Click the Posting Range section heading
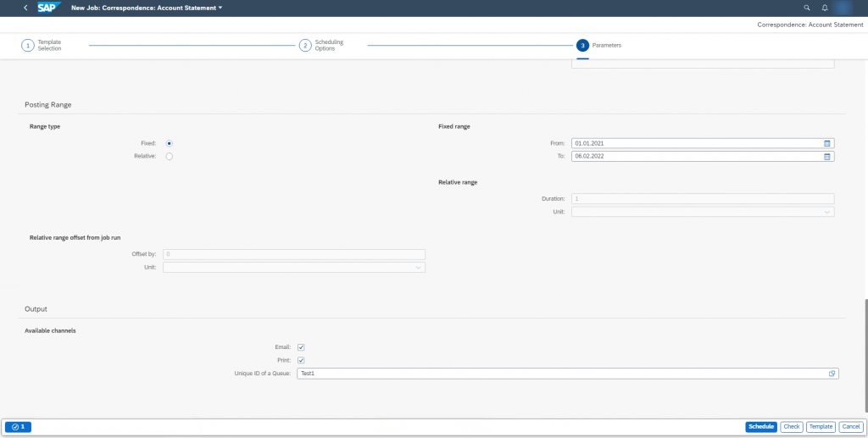Screen dimensions: 868x438 (x=48, y=104)
